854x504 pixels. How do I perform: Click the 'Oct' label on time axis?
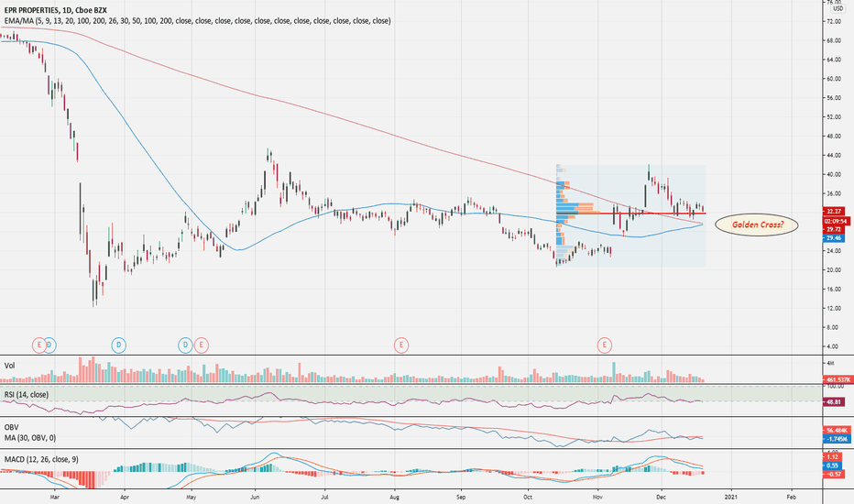point(527,497)
